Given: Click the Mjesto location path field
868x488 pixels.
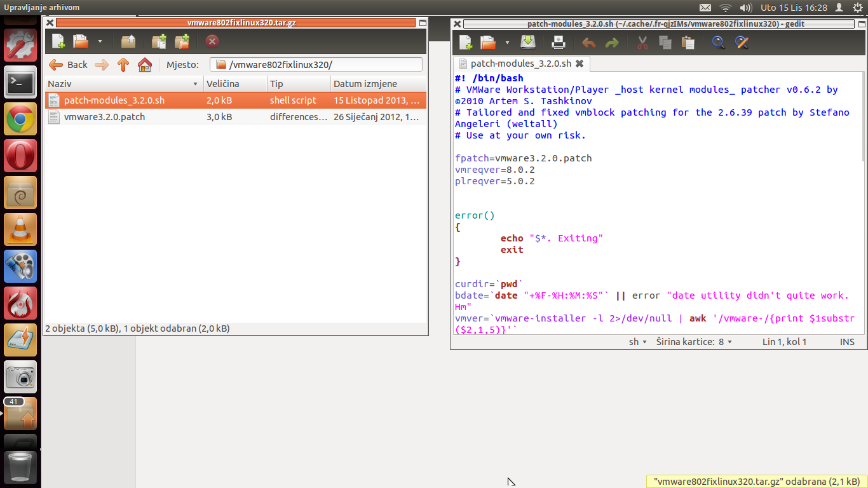Looking at the screenshot, I should [316, 64].
